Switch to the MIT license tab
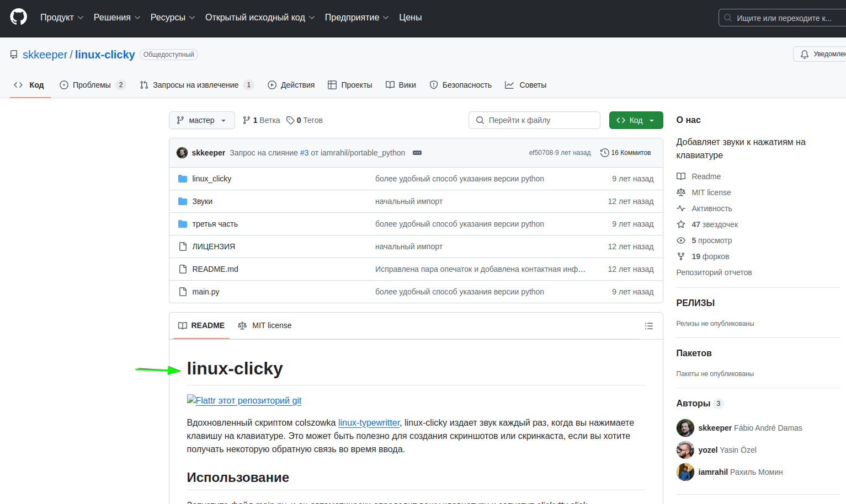Image resolution: width=846 pixels, height=504 pixels. pos(265,325)
